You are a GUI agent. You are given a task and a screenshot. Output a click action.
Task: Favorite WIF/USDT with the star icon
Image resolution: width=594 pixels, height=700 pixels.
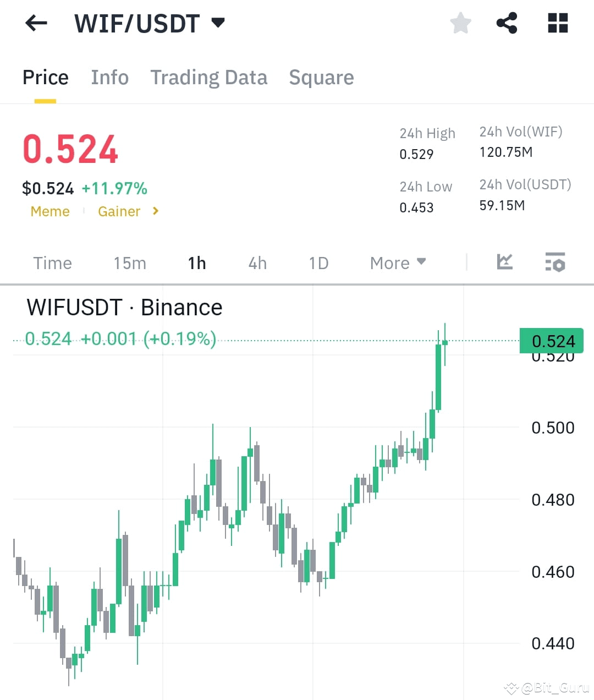click(460, 23)
